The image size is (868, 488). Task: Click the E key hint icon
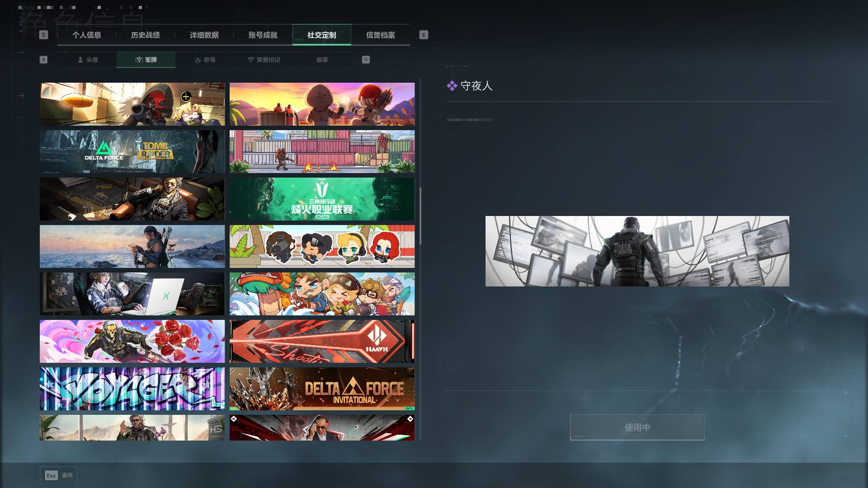424,35
